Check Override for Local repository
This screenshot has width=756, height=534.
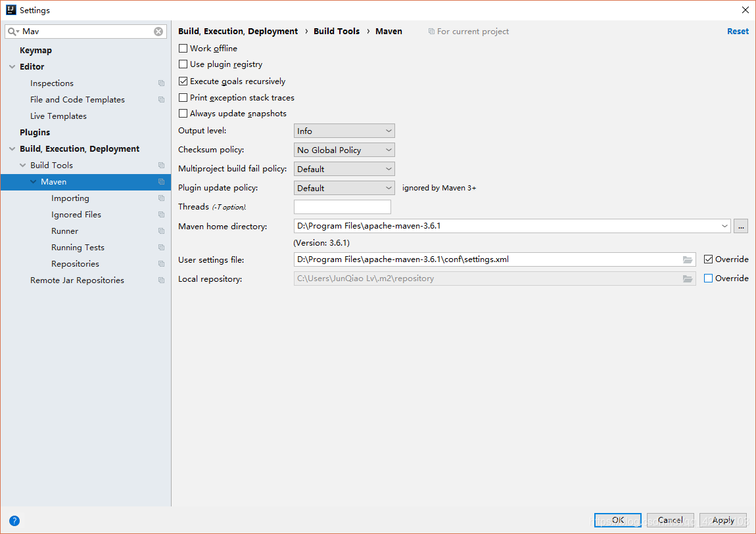[708, 278]
